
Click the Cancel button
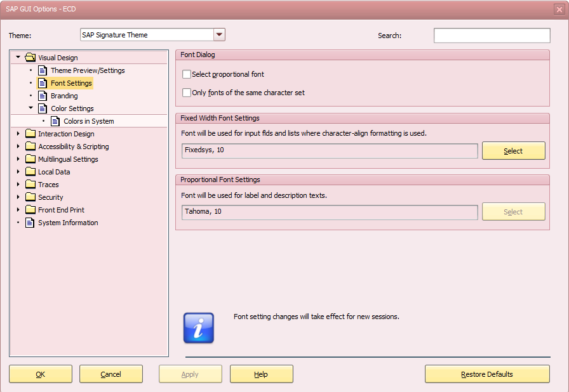[111, 374]
